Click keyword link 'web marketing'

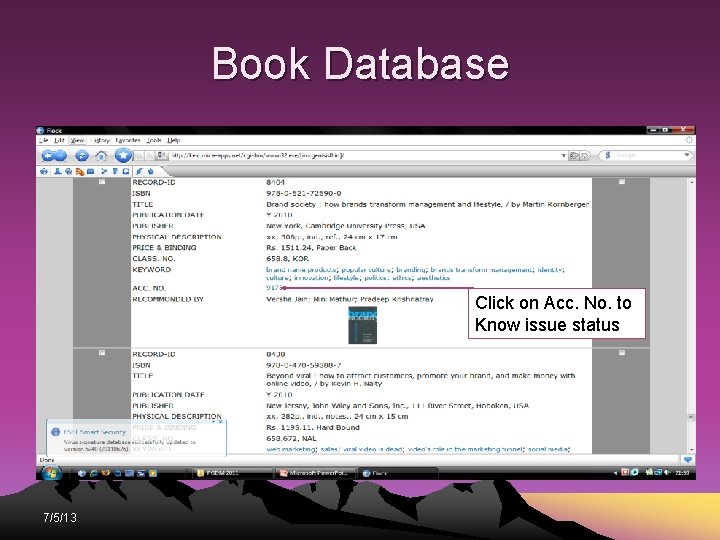291,449
